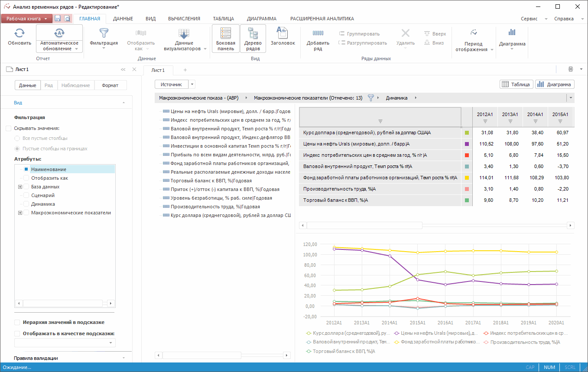The width and height of the screenshot is (588, 372).
Task: Click the Заголовок header icon
Action: (283, 33)
